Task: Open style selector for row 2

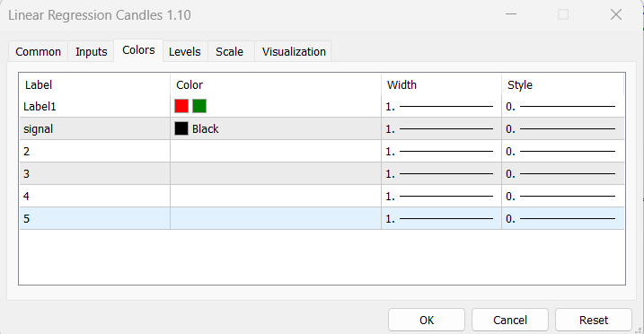Action: click(562, 152)
